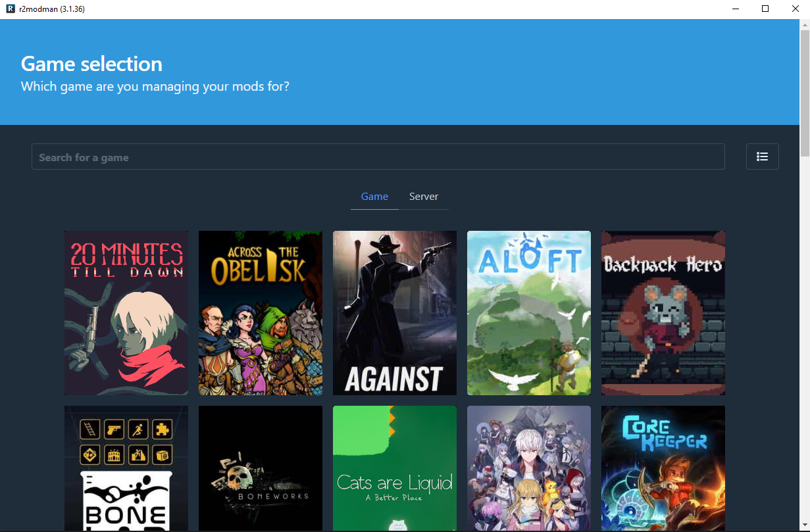Select the Game tab
The image size is (810, 532).
[x=374, y=197]
